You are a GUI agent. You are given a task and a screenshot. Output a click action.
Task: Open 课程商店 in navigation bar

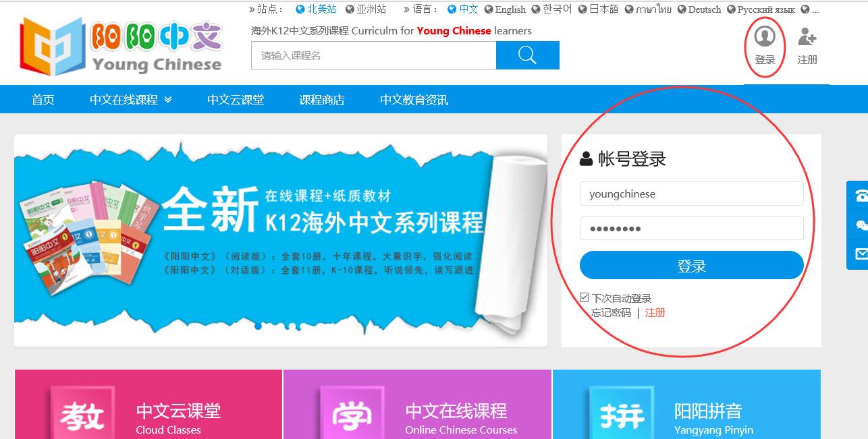(x=322, y=100)
